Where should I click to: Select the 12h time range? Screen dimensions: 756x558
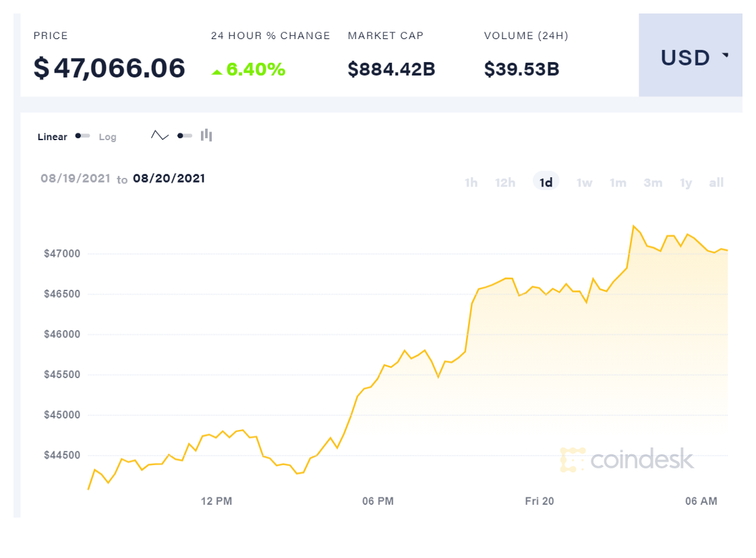click(505, 183)
